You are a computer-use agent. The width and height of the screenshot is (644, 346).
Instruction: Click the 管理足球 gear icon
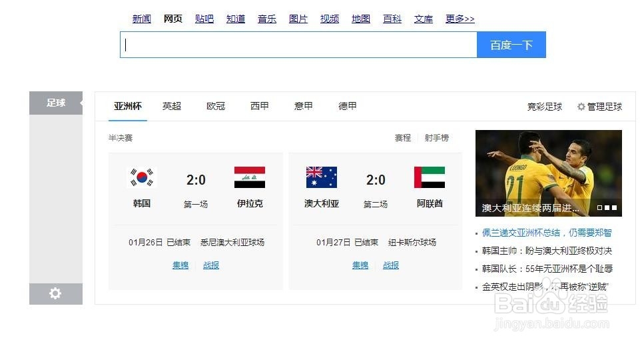tap(581, 107)
